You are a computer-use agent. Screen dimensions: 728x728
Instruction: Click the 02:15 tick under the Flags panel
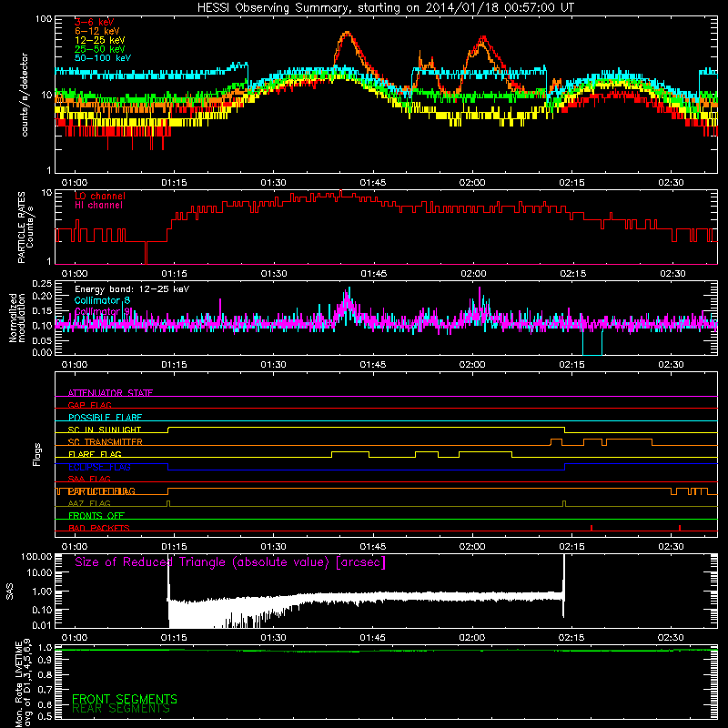572,547
